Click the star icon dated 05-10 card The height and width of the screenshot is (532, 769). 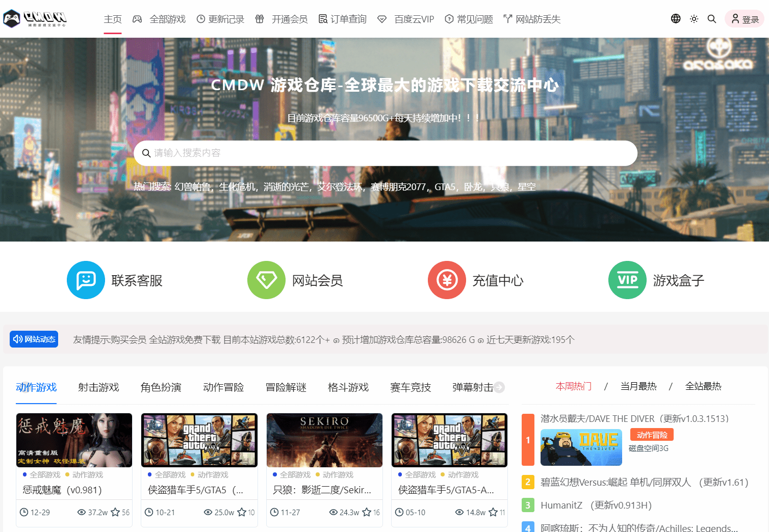pos(493,512)
